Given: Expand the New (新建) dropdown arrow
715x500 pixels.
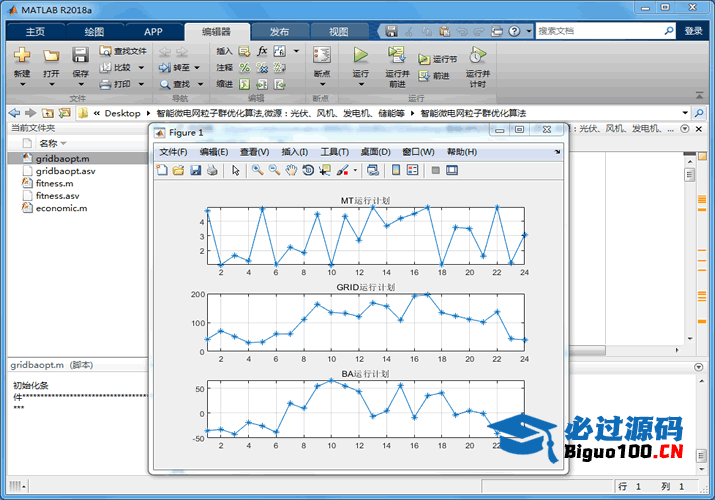Looking at the screenshot, I should coord(21,84).
